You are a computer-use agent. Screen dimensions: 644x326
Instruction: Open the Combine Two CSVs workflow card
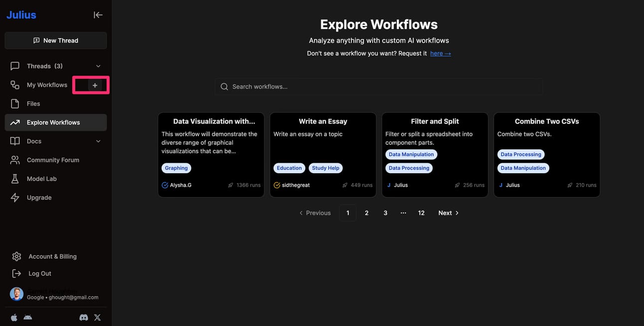click(547, 155)
